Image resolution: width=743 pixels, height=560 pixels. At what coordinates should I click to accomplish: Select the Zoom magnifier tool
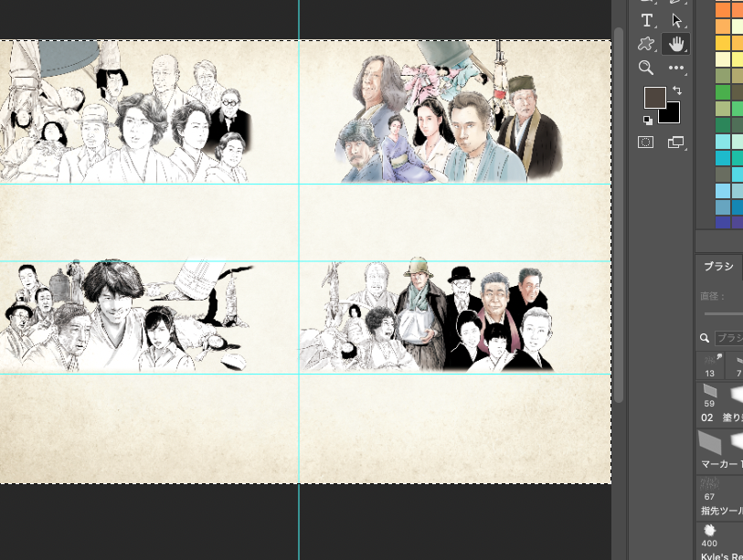pos(646,68)
